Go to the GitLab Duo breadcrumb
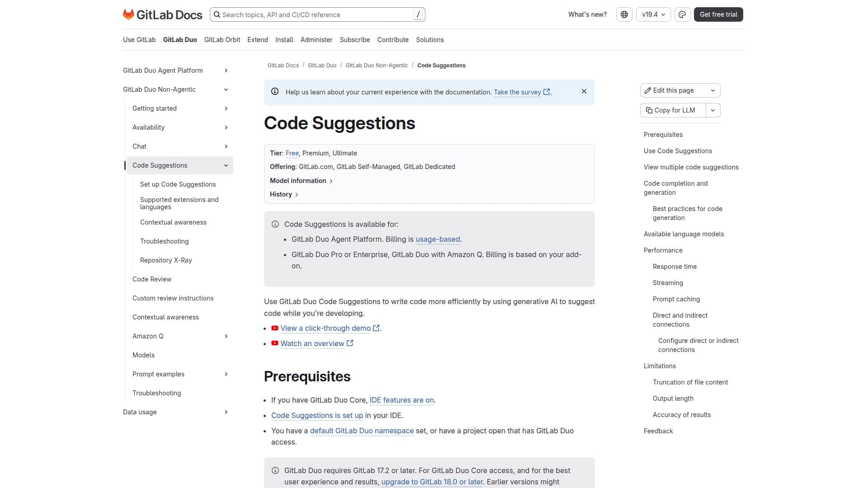The image size is (868, 488). pos(322,66)
